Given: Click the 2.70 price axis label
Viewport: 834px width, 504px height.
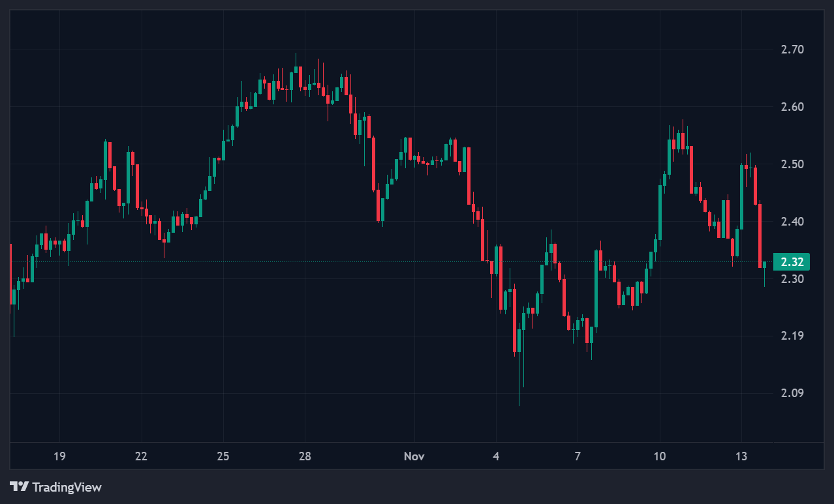Looking at the screenshot, I should [x=792, y=50].
